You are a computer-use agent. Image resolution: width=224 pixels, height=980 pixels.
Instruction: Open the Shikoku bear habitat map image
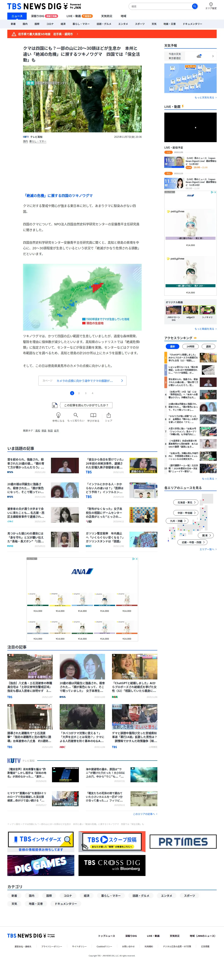tap(82, 297)
